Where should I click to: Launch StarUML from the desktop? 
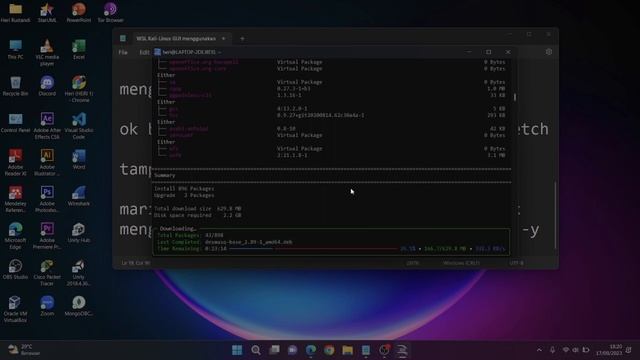pos(47,13)
